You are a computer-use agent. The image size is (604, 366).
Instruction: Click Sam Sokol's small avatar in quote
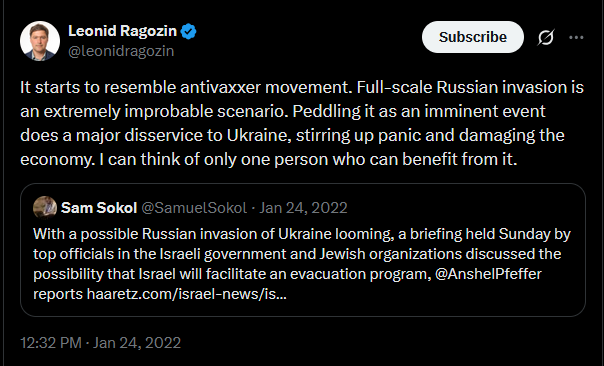click(45, 208)
